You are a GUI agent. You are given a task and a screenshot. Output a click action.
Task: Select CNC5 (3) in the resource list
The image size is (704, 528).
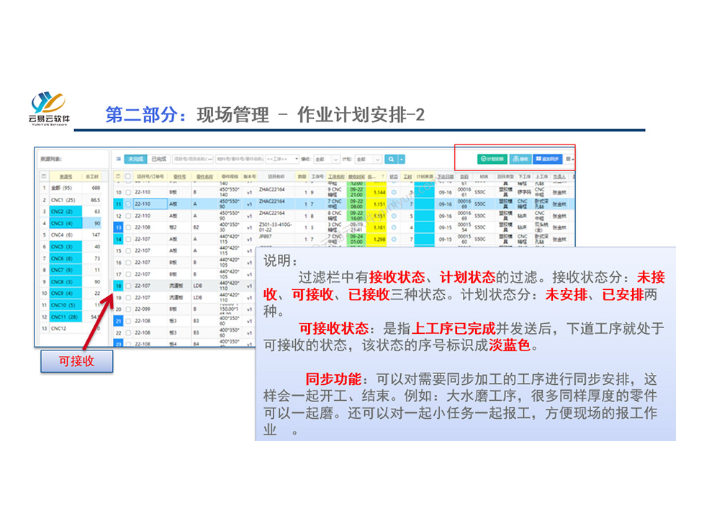point(71,246)
